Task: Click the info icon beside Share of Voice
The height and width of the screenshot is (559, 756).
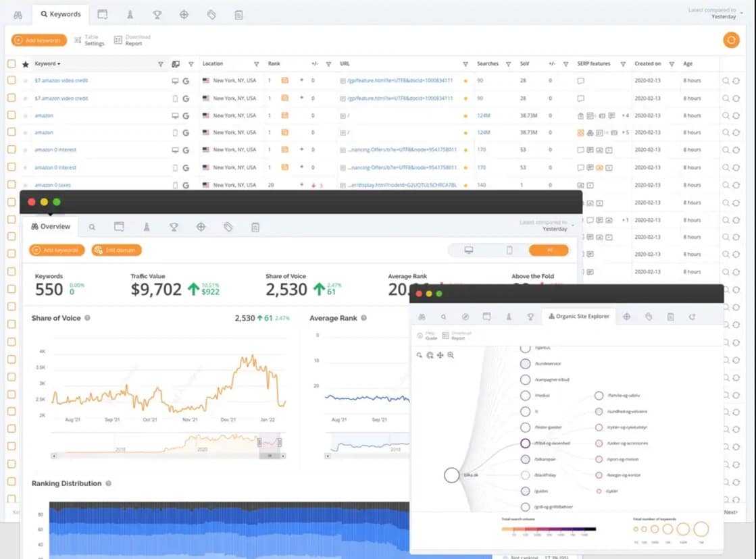Action: [87, 318]
